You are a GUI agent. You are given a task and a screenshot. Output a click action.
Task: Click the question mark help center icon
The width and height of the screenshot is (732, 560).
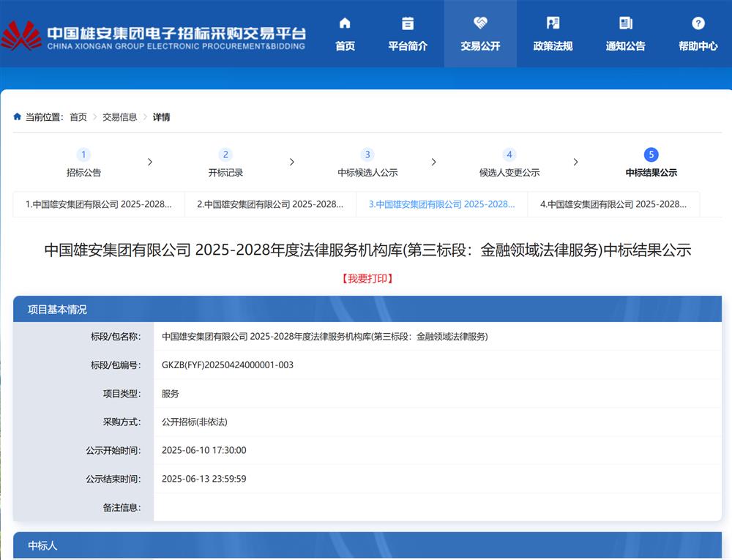click(x=698, y=23)
